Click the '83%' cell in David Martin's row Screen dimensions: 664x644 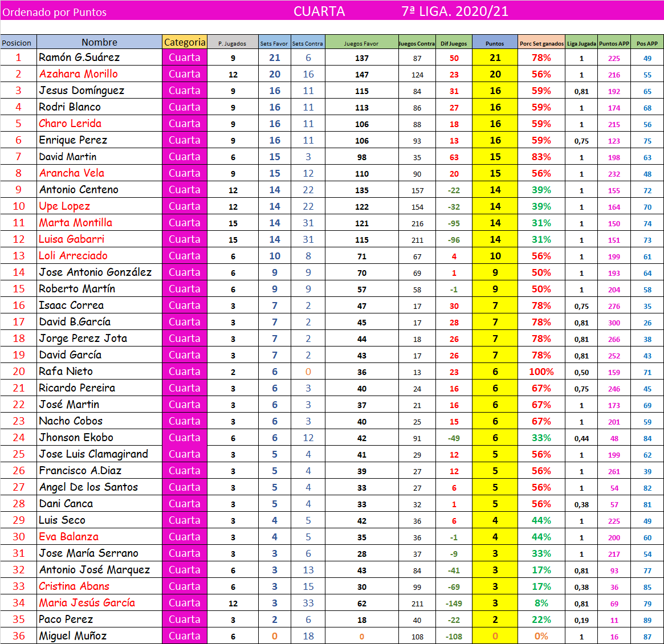[541, 157]
